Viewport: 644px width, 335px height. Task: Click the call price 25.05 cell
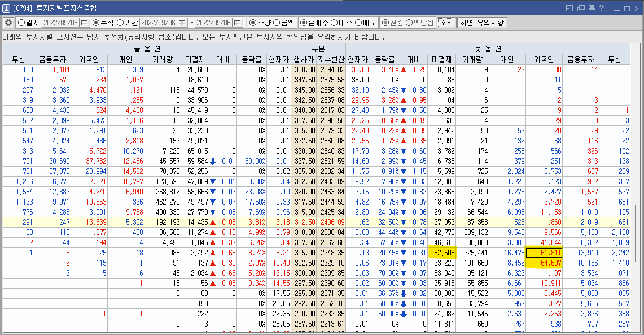pos(279,324)
